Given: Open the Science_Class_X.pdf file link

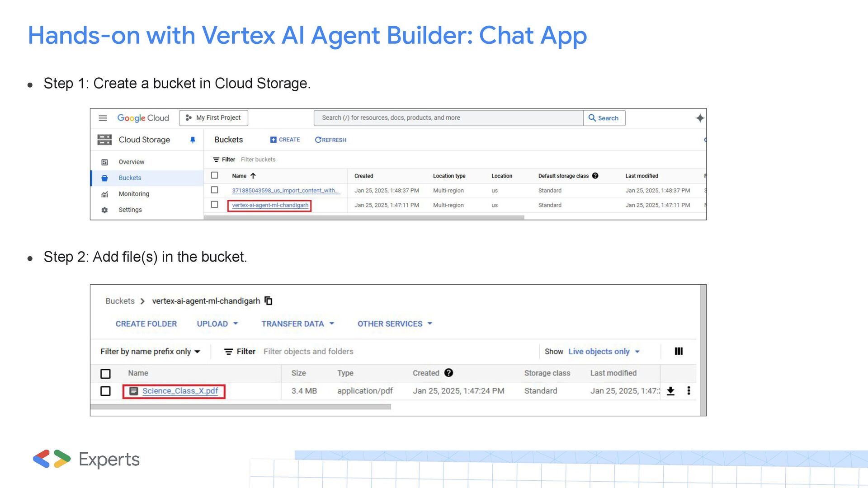Looking at the screenshot, I should point(180,391).
